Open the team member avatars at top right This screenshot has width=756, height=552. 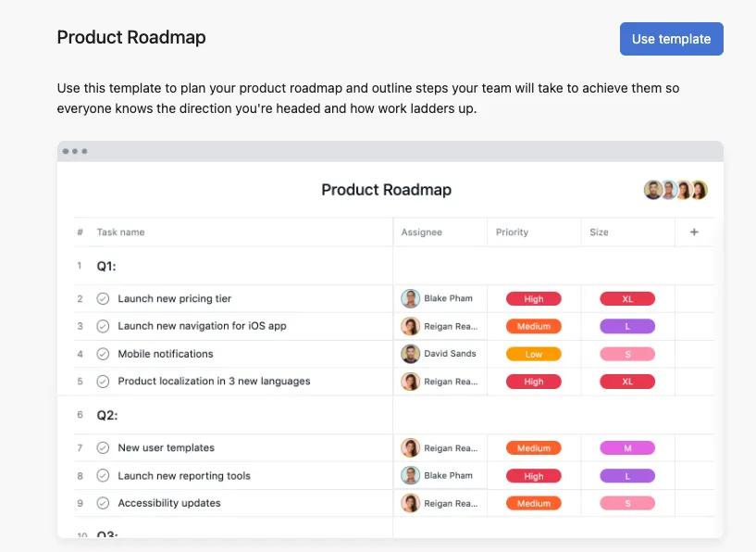[674, 190]
